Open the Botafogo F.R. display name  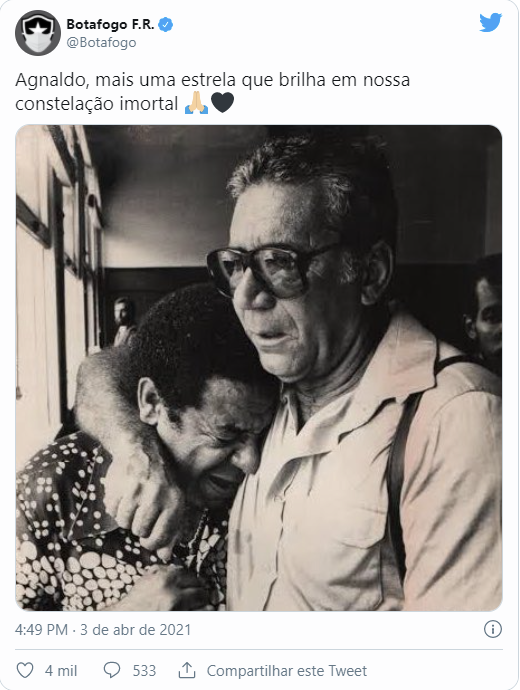110,25
